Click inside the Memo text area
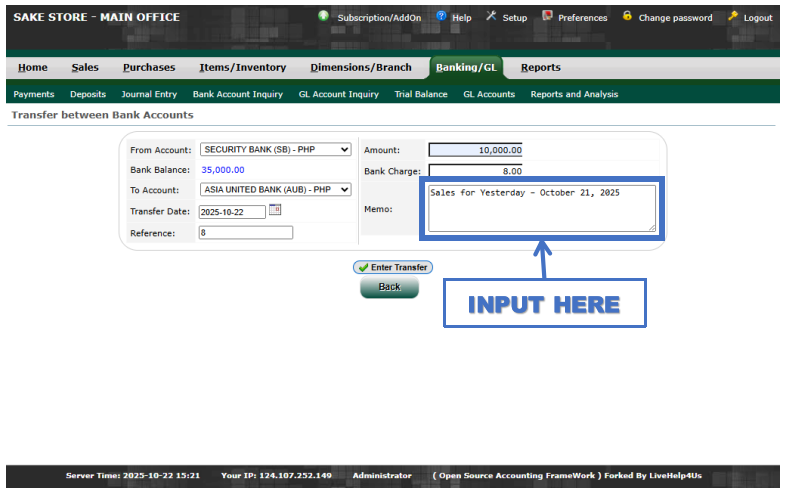This screenshot has width=788, height=495. 541,208
